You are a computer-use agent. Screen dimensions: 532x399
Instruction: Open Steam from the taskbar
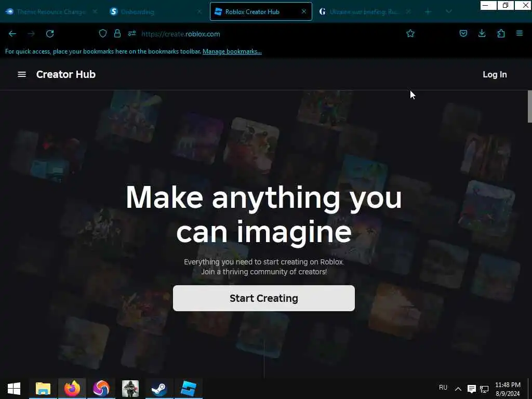(159, 389)
